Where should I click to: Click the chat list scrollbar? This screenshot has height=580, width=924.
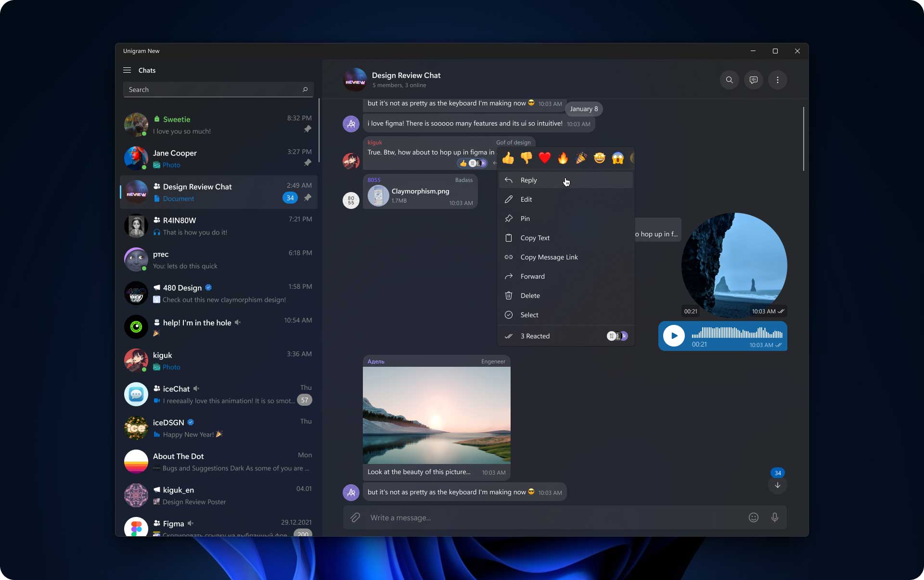pos(319,130)
